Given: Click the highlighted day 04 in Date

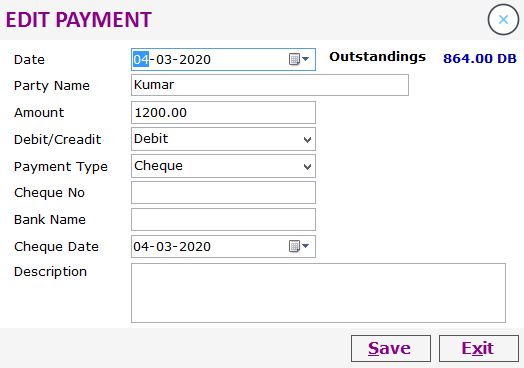Looking at the screenshot, I should pyautogui.click(x=141, y=59).
